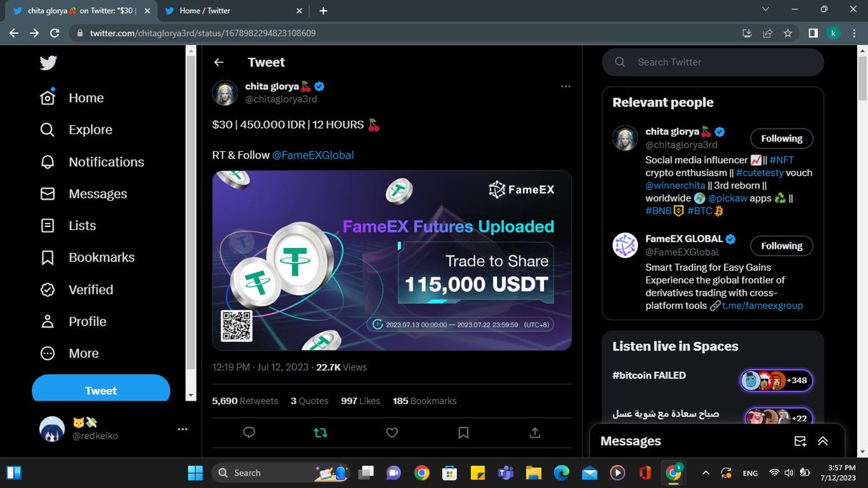View the 3 Quotes list

310,401
